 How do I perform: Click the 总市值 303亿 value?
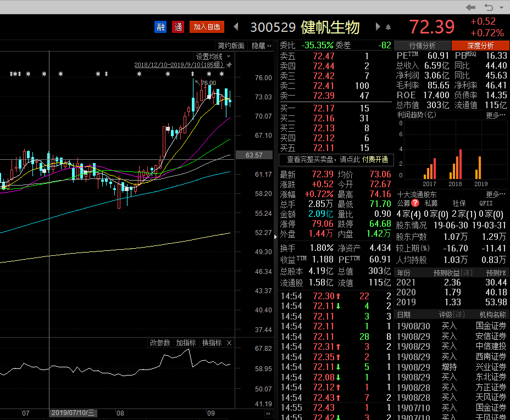[438, 105]
